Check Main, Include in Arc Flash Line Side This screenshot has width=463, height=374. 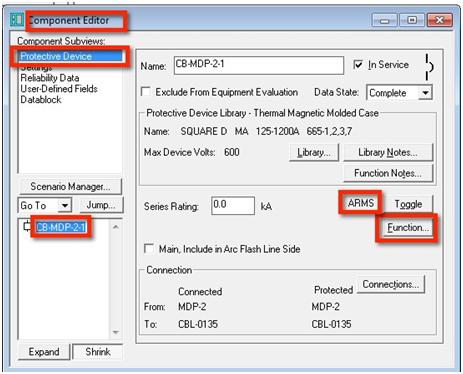click(149, 249)
